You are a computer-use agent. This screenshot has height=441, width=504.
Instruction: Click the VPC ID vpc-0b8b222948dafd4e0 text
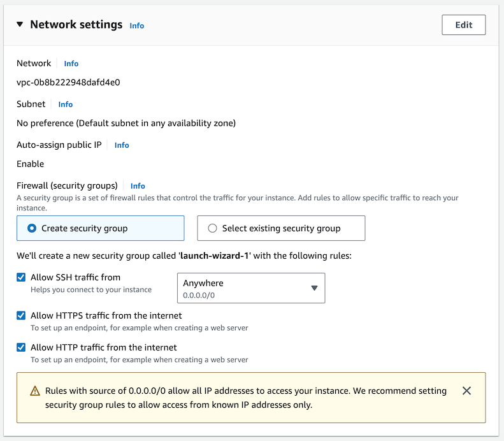[68, 82]
